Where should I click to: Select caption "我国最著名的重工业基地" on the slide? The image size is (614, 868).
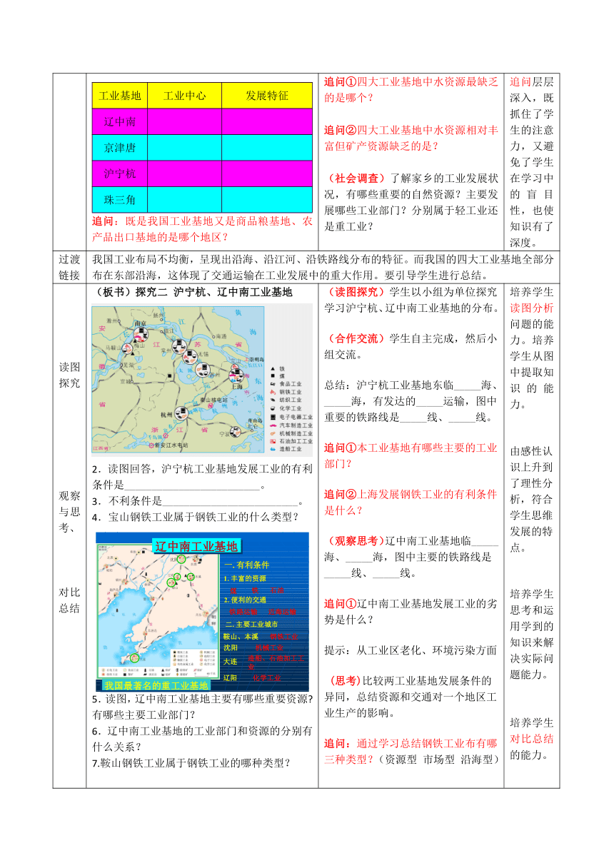(156, 685)
